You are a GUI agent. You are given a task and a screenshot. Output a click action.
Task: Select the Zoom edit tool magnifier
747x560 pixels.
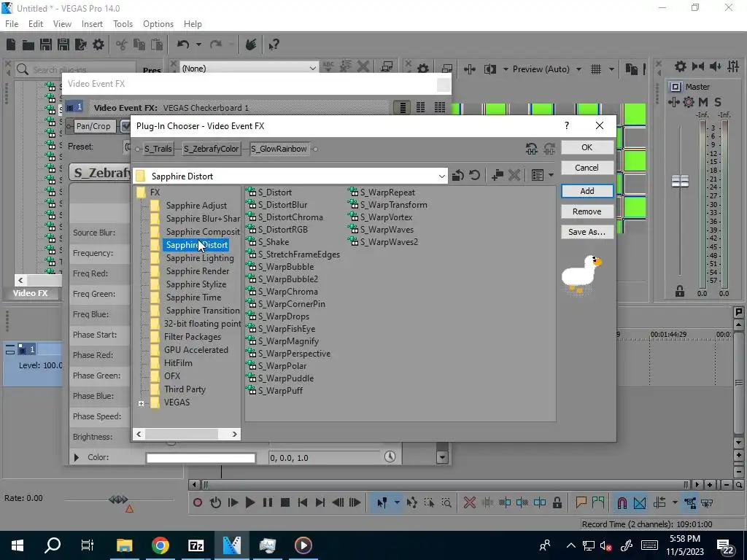(446, 502)
